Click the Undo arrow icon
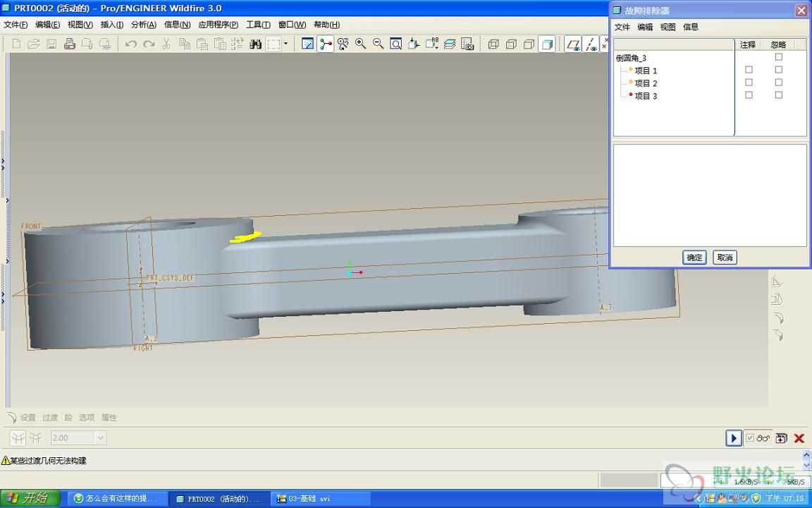812x508 pixels. point(131,44)
